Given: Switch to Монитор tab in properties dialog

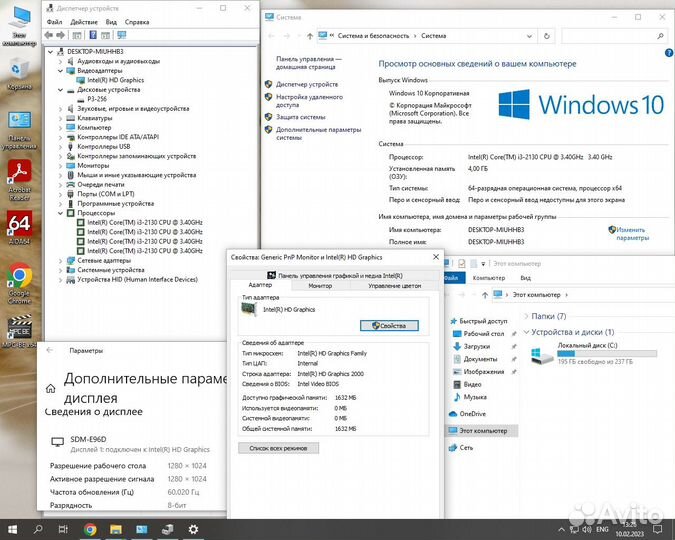Looking at the screenshot, I should 320,286.
